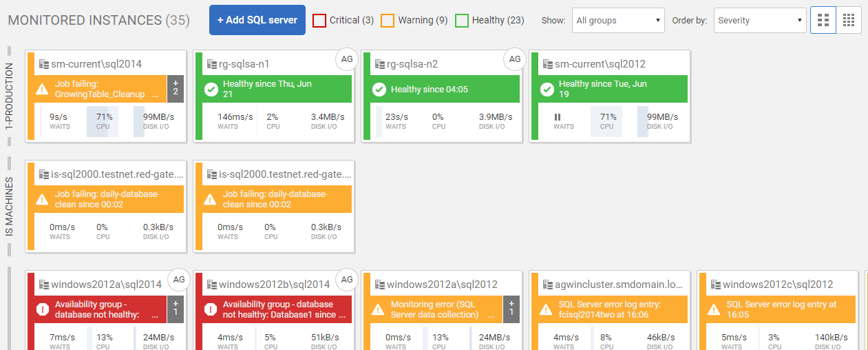Viewport: 868px width, 350px height.
Task: Open the Order by Severity dropdown
Action: pos(760,21)
